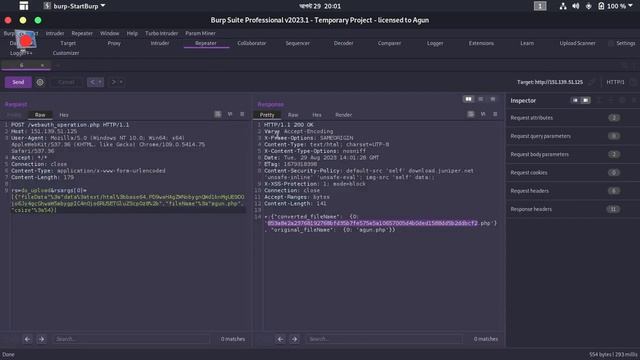Open the Window menu

click(109, 33)
